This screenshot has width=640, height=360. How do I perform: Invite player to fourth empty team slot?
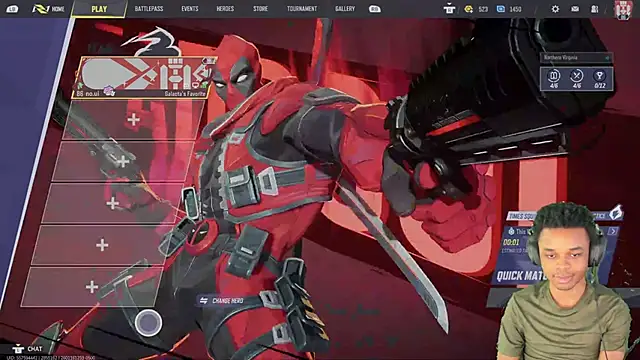tap(102, 245)
